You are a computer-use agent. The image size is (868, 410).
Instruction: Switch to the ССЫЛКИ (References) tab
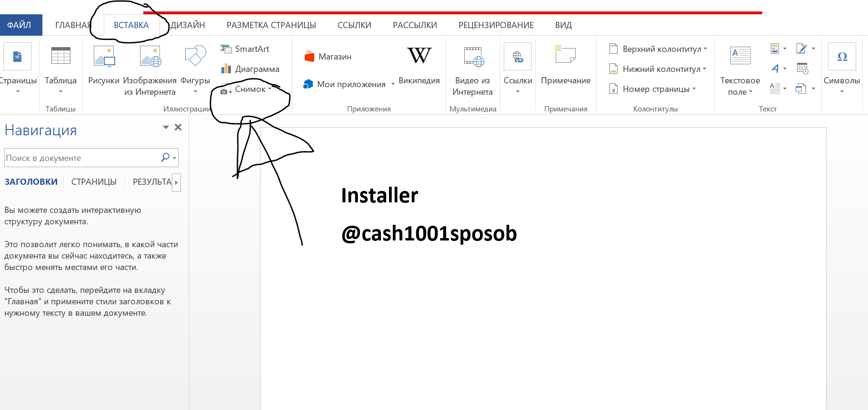pyautogui.click(x=354, y=25)
